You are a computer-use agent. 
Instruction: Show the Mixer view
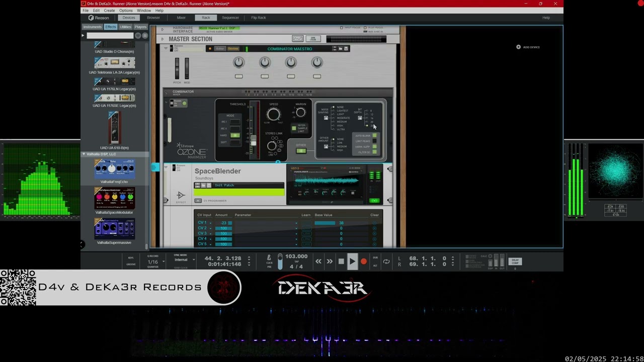coord(181,18)
